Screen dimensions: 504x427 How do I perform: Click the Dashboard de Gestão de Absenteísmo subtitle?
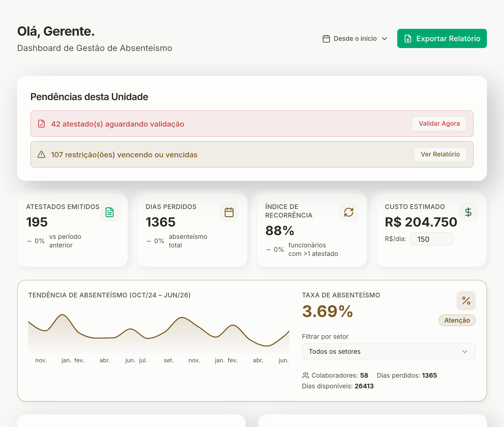tap(95, 48)
